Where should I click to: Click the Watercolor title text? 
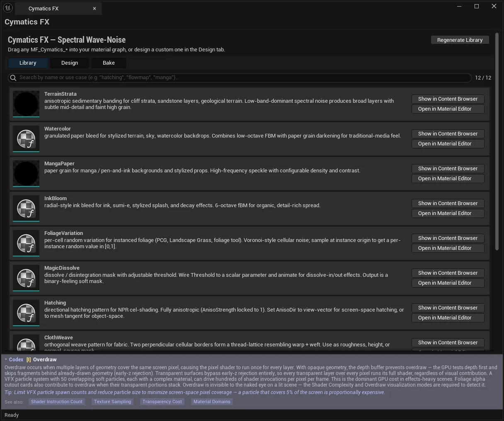click(58, 129)
